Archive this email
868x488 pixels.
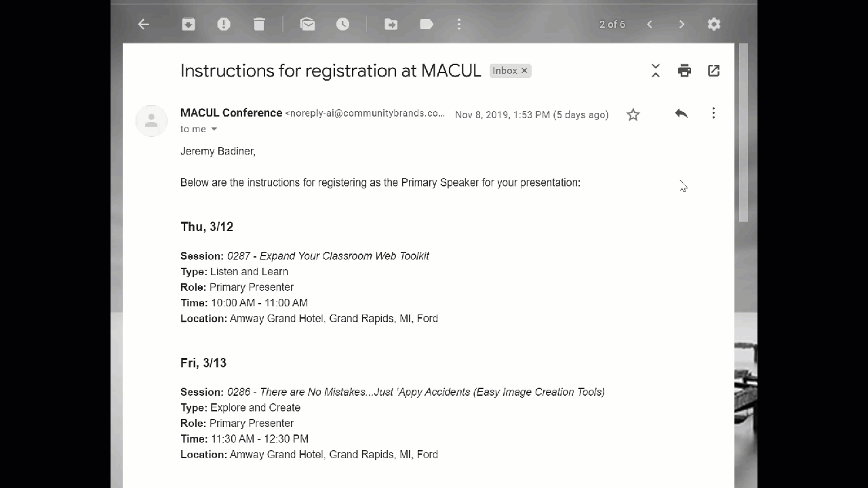pos(189,24)
